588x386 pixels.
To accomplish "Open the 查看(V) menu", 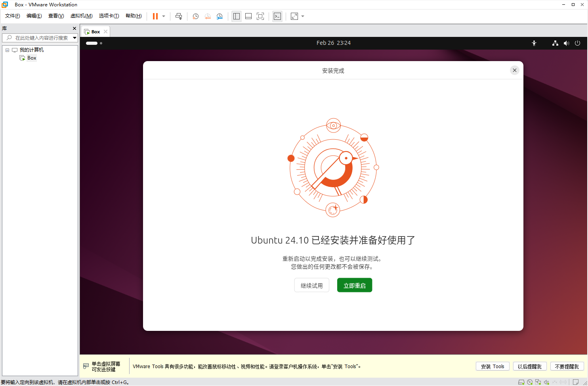I will coord(56,16).
